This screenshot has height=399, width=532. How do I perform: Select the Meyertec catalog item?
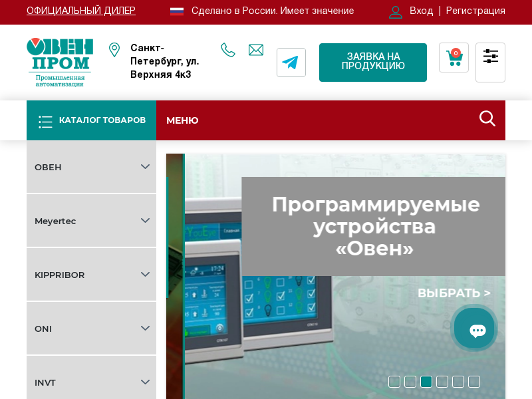pos(91,221)
